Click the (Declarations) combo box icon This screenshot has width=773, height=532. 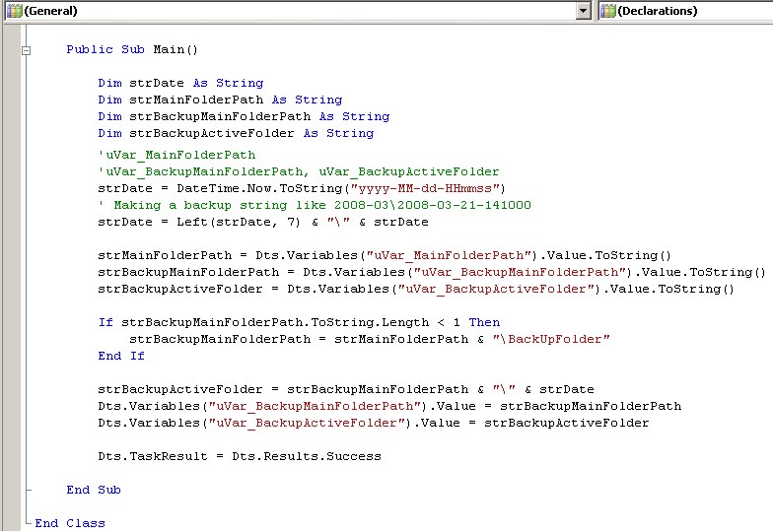point(607,10)
